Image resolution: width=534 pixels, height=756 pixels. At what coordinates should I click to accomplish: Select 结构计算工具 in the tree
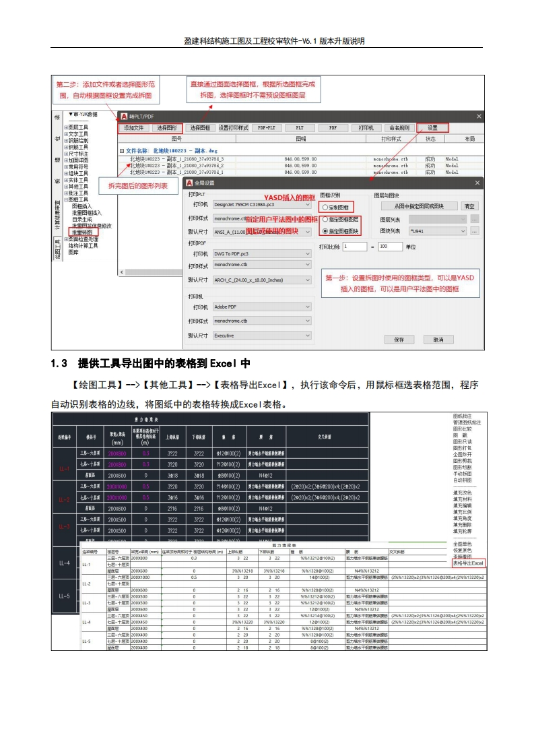tap(83, 245)
